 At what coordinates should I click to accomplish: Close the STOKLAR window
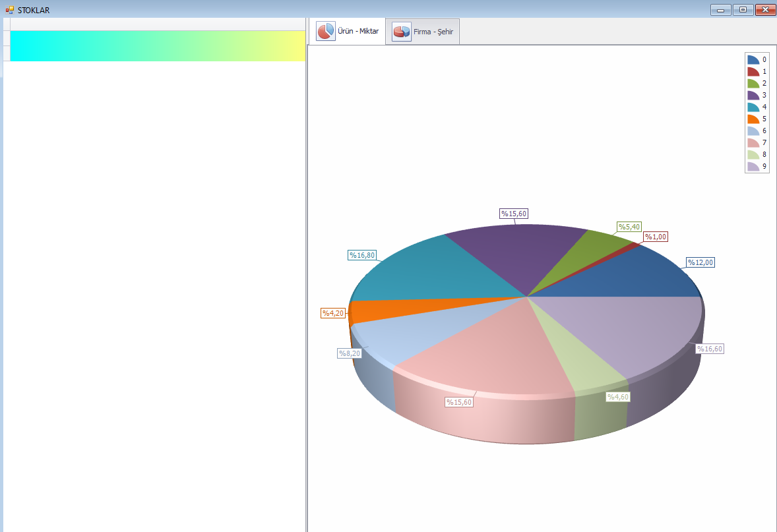[x=766, y=10]
